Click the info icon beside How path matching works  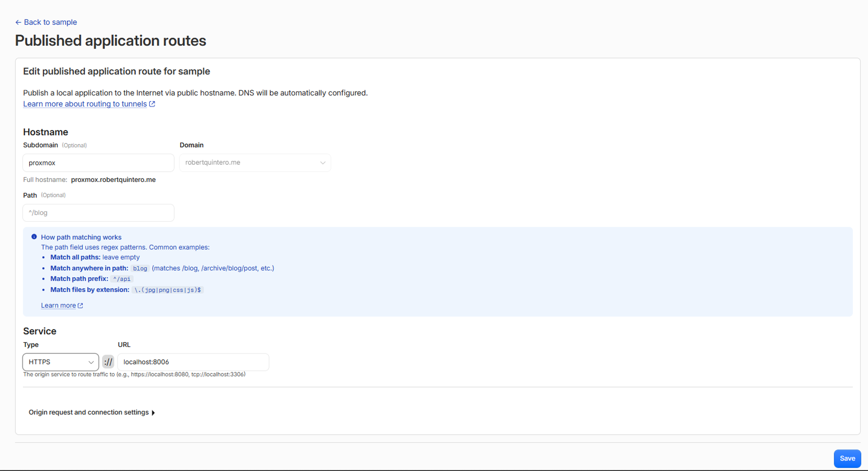point(34,237)
